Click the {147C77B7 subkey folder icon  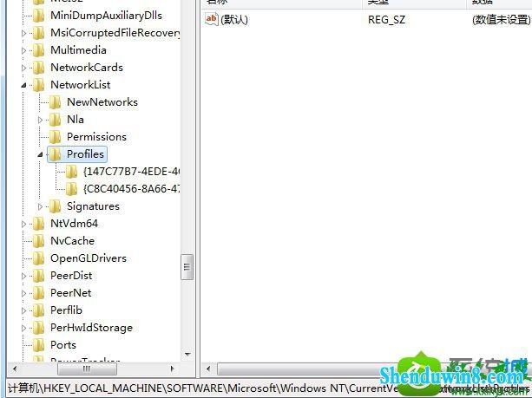(x=71, y=172)
